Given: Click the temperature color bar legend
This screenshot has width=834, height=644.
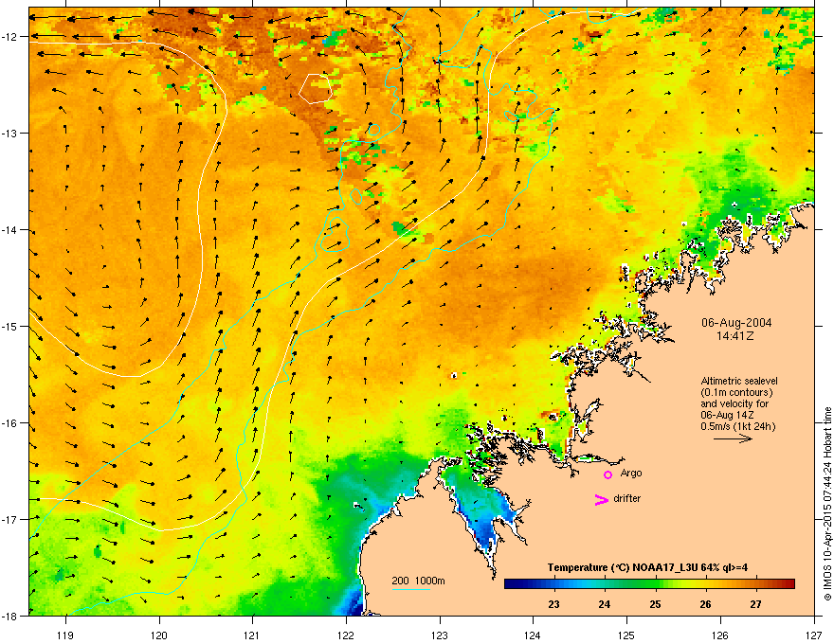Looking at the screenshot, I should pos(649,583).
